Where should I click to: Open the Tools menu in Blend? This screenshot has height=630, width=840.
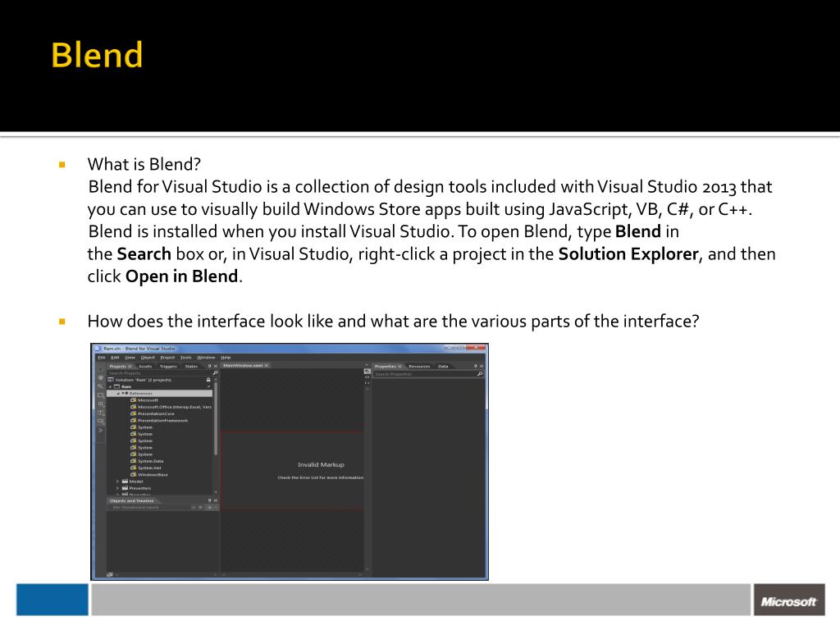coord(186,358)
